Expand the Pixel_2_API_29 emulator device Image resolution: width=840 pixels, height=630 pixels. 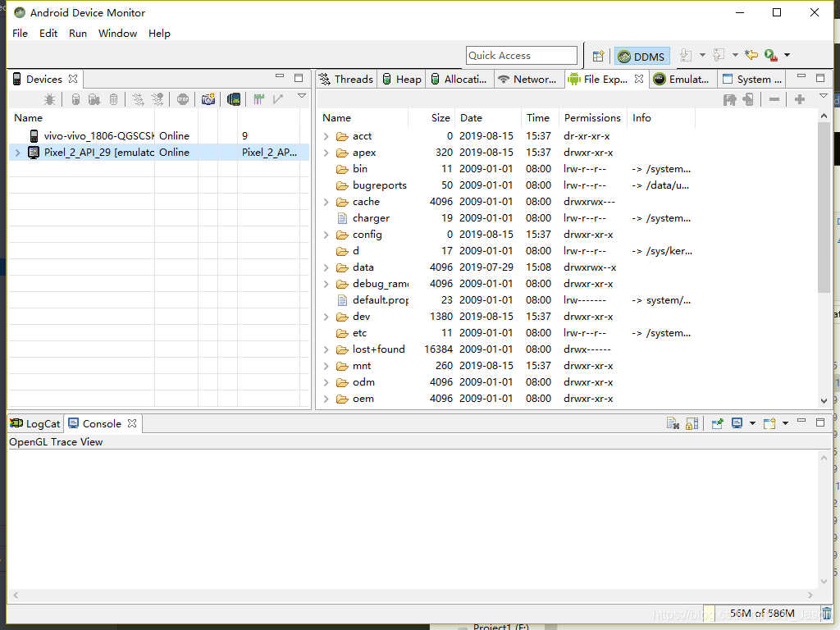pos(18,153)
